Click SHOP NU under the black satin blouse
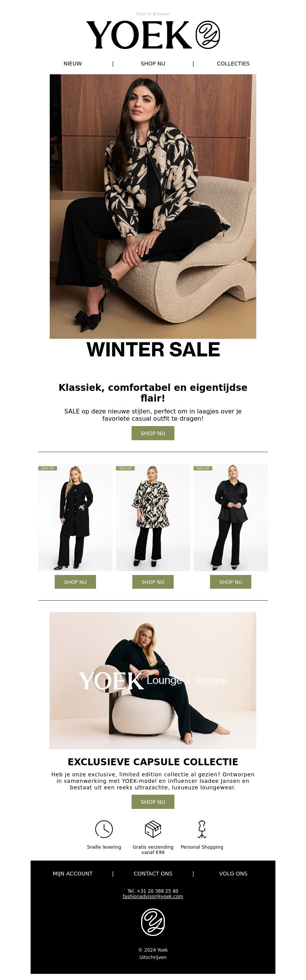Screen dimensions: 306x980 point(231,582)
